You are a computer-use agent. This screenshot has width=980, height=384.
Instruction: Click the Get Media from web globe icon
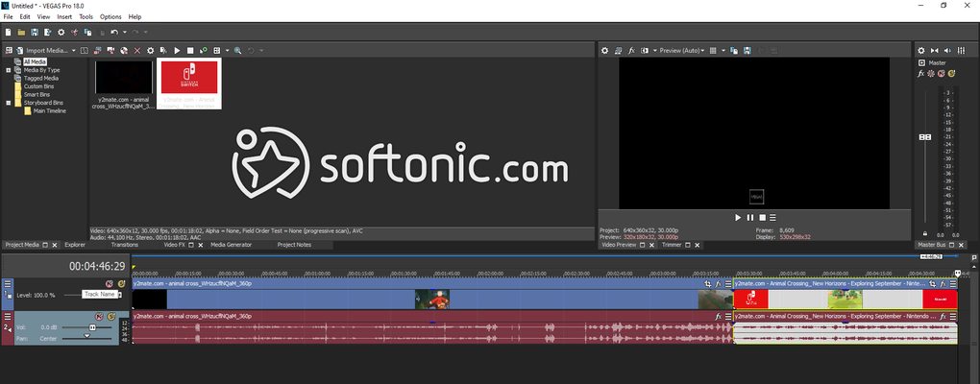click(x=124, y=51)
